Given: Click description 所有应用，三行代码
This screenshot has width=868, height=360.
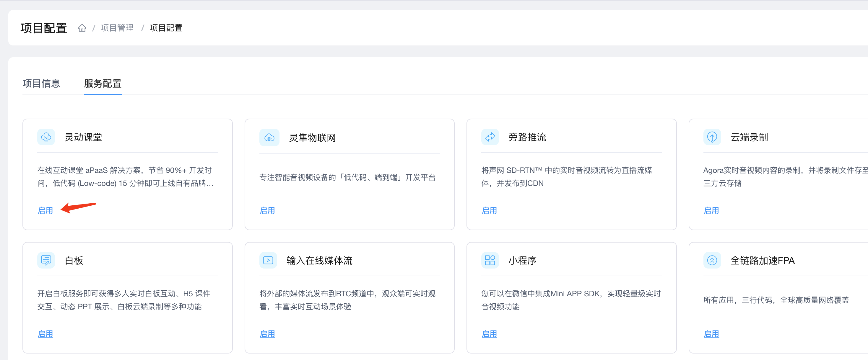Looking at the screenshot, I should pos(776,300).
